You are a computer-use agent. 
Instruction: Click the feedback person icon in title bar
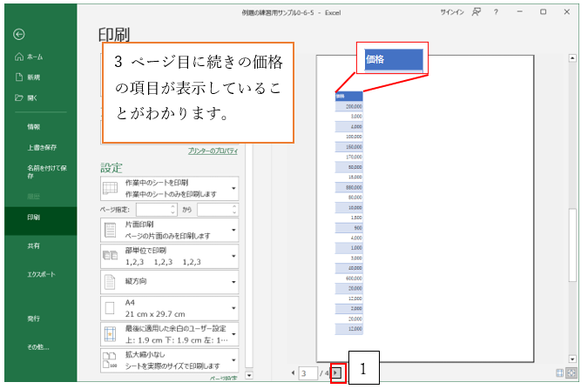pos(476,12)
